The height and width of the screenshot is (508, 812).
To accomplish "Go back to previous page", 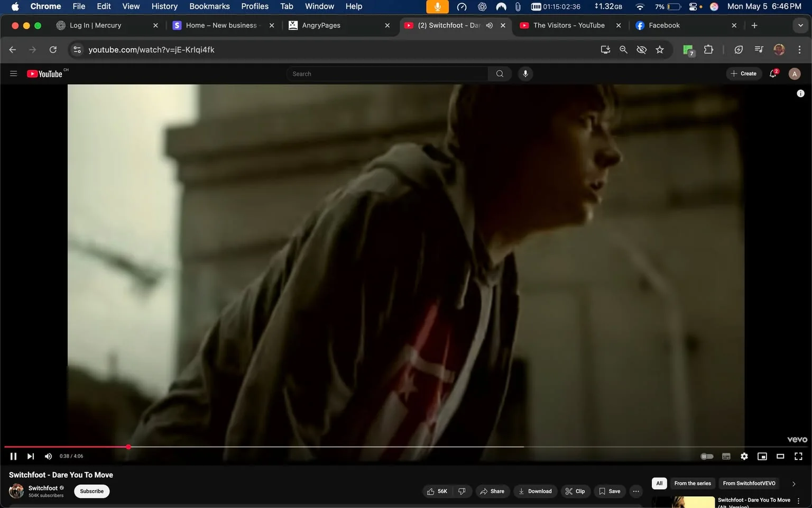I will [13, 50].
